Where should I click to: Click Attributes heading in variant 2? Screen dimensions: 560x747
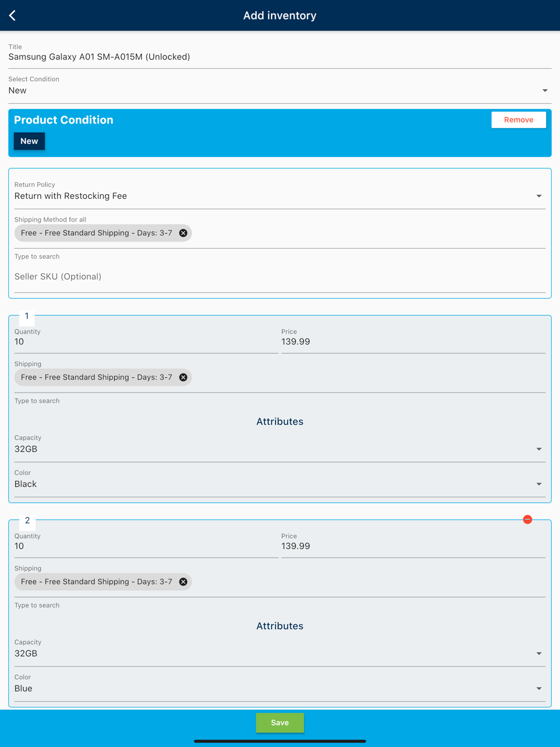[x=280, y=626]
